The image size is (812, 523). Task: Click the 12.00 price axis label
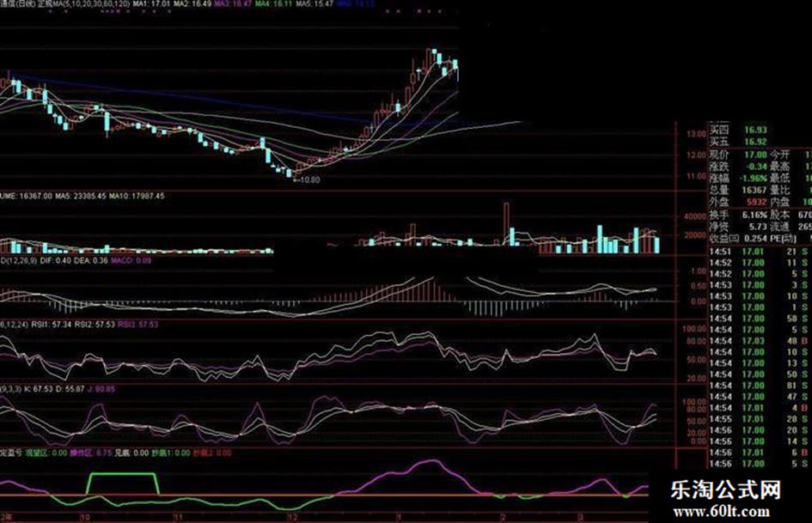pyautogui.click(x=696, y=155)
